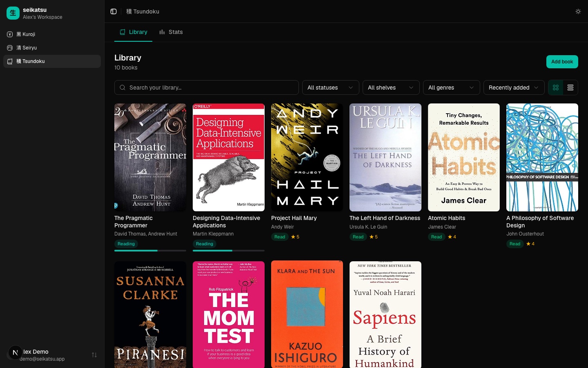The image size is (588, 368).
Task: Open the Recently added sort dropdown
Action: tap(514, 88)
